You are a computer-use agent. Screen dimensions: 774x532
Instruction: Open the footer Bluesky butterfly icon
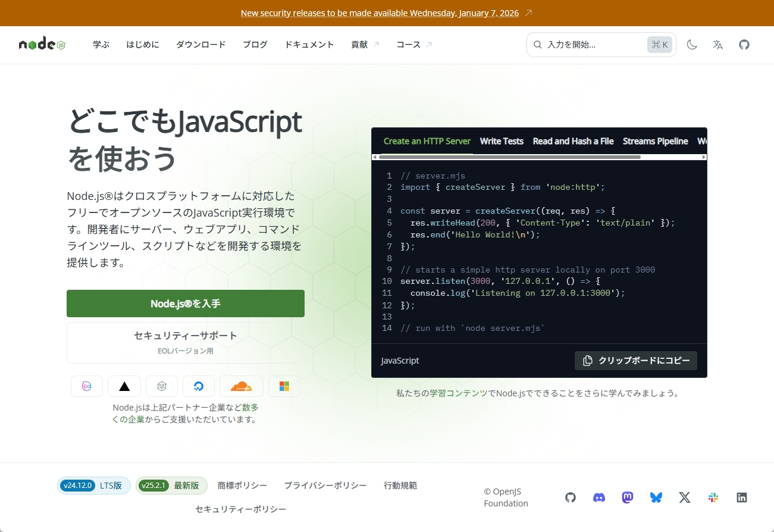(656, 497)
